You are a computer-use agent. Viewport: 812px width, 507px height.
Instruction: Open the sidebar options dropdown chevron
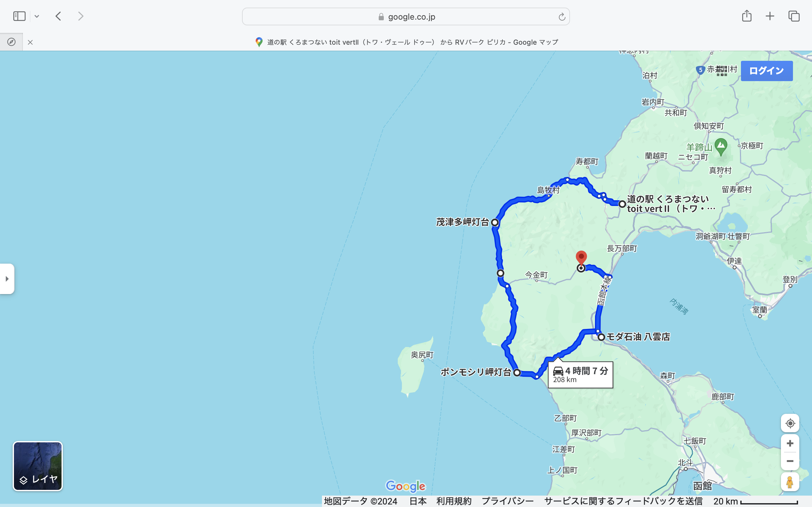pyautogui.click(x=37, y=16)
